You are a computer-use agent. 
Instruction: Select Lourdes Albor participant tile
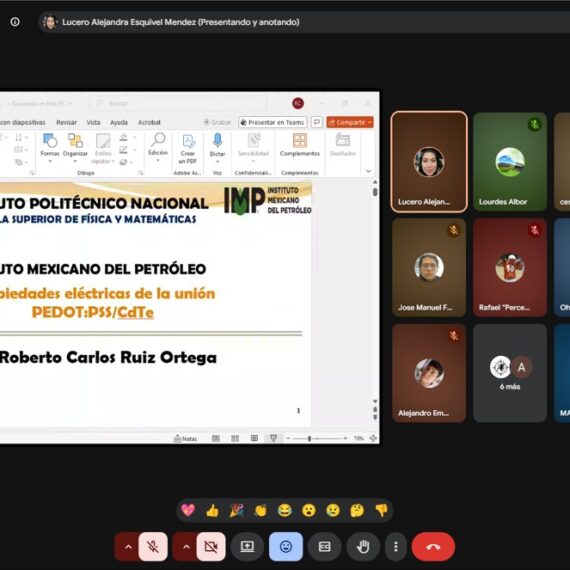pos(510,162)
